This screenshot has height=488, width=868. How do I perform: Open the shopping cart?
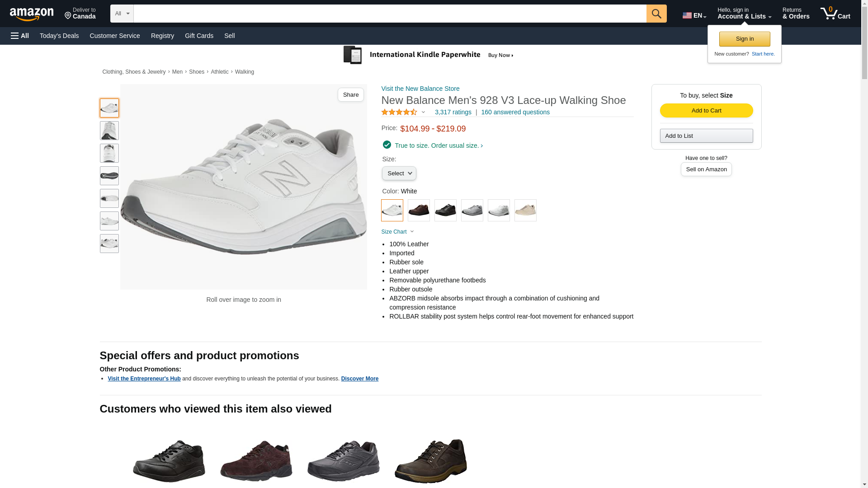835,14
